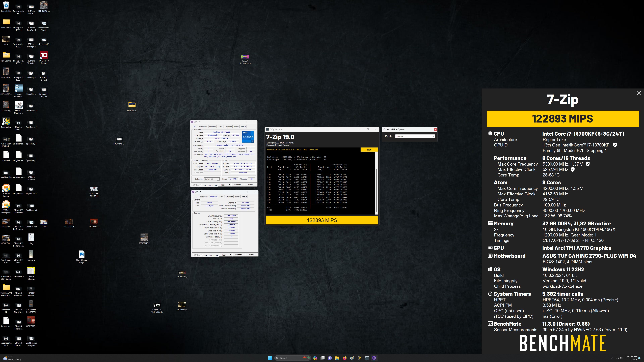Viewport: 644px width, 362px height.
Task: Select the Geekbench6 Compute shortcut
Action: [x=31, y=341]
